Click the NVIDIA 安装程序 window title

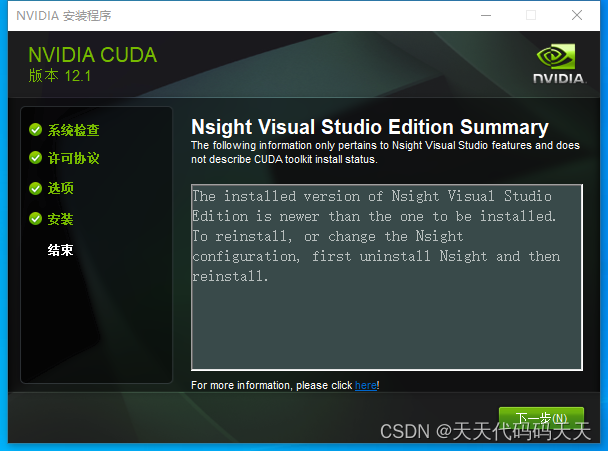64,16
